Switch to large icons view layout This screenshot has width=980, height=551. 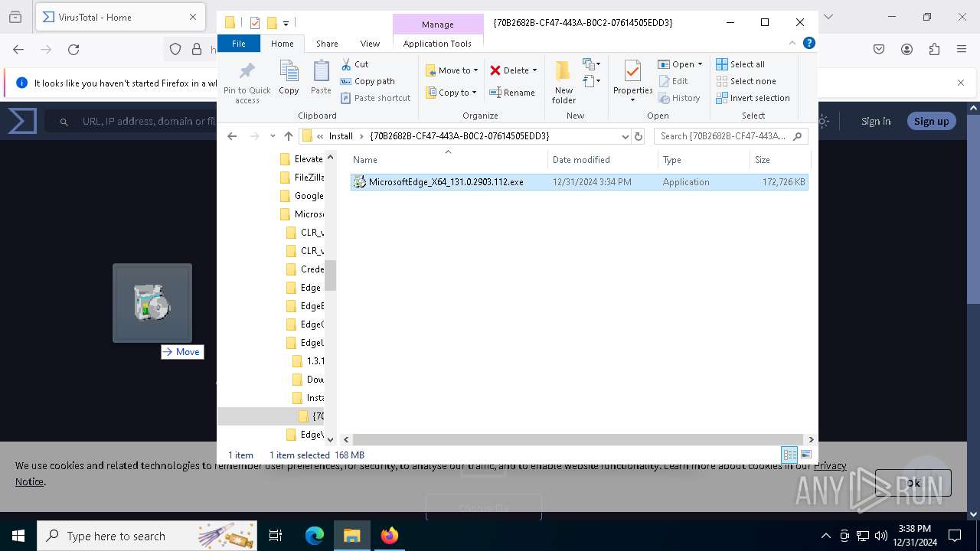805,455
